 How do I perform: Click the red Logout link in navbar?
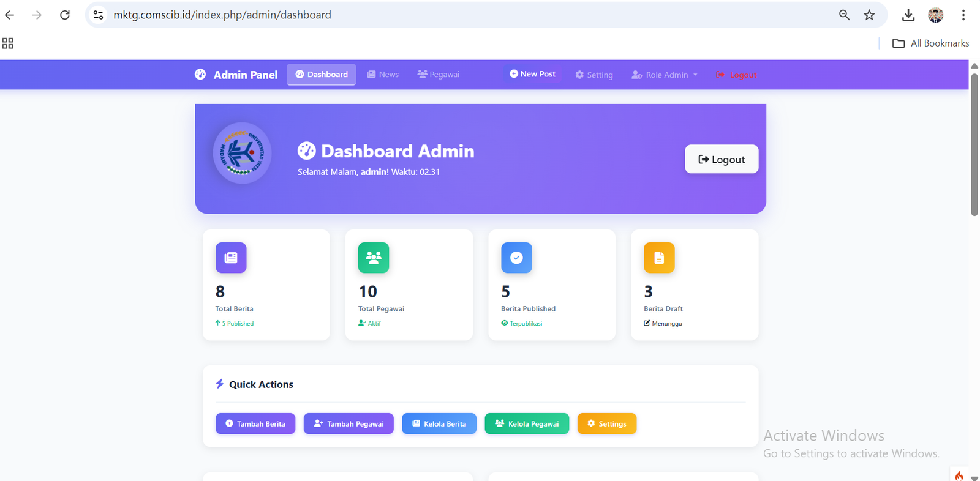tap(736, 75)
